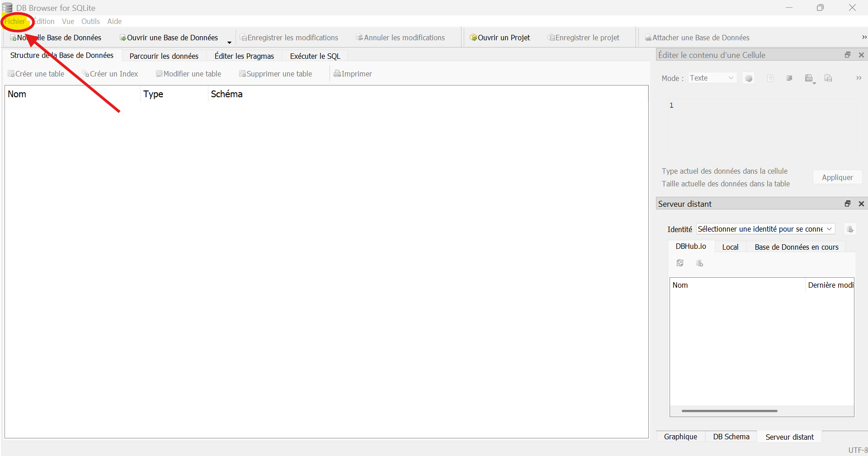Click the upload database icon beside refresh
868x456 pixels.
699,263
